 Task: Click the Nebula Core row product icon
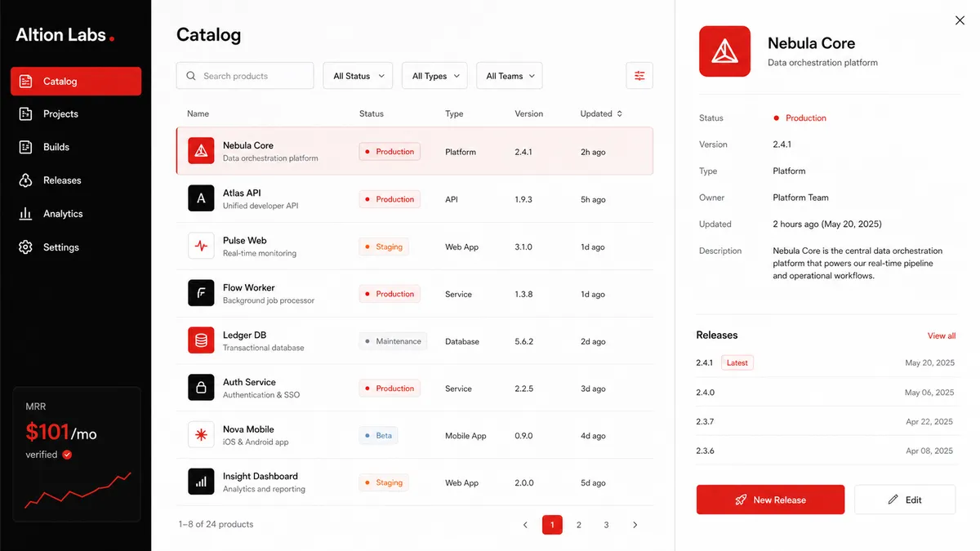pyautogui.click(x=201, y=151)
